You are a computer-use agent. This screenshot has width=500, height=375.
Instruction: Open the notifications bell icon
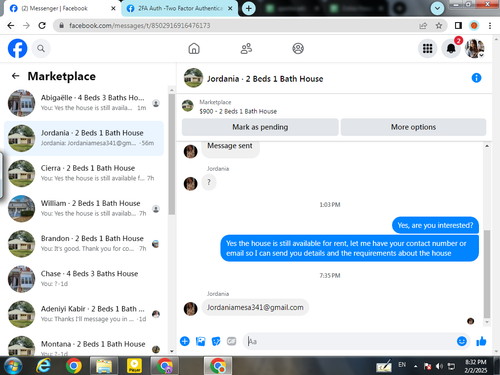click(451, 49)
